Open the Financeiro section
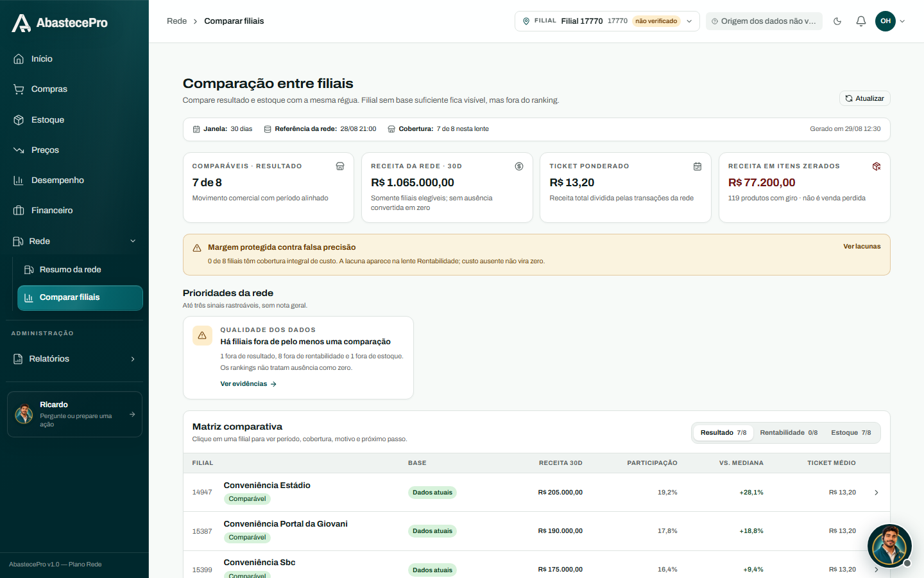The image size is (924, 578). click(74, 210)
